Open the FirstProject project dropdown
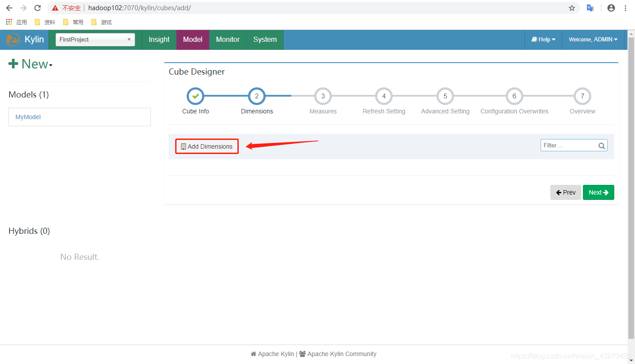635x364 pixels. tap(95, 39)
